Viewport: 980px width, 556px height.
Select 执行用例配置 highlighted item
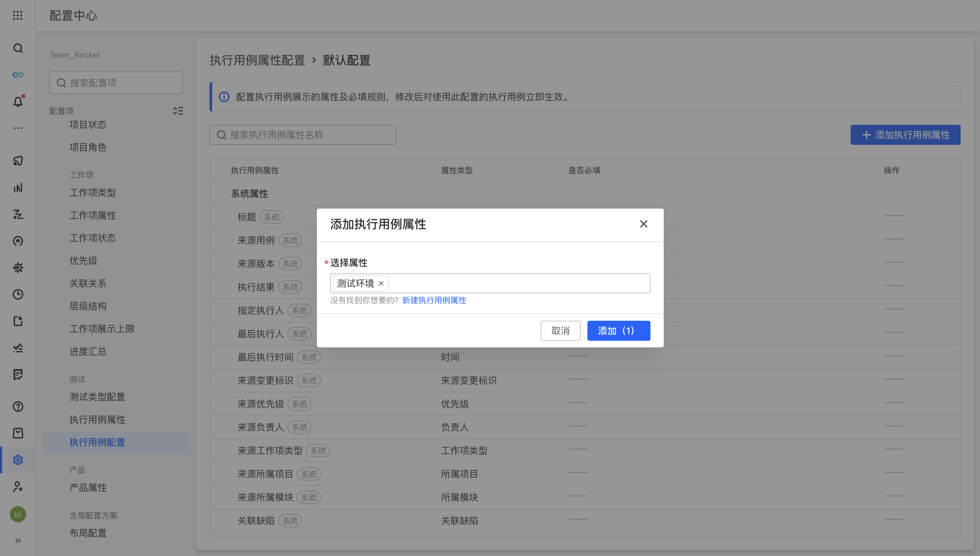[x=116, y=443]
